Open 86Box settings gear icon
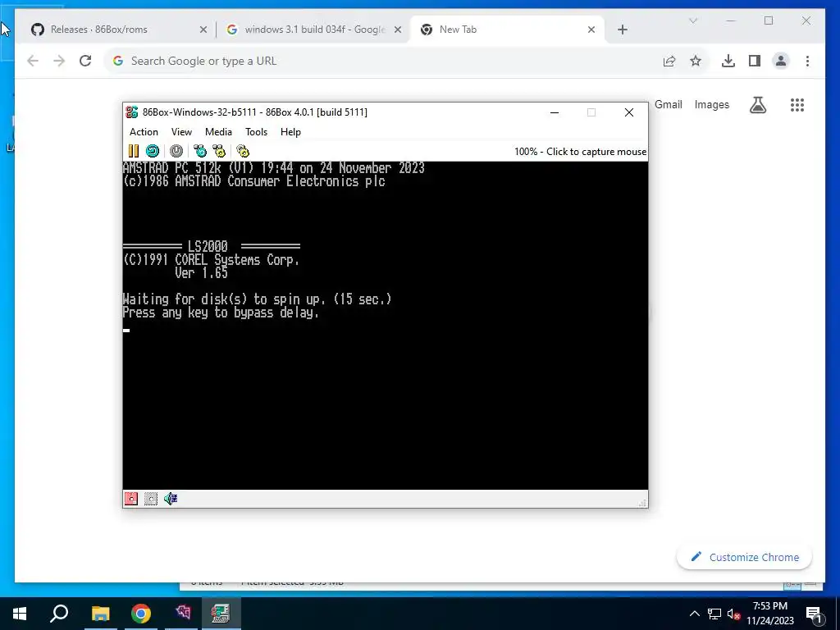The height and width of the screenshot is (630, 840). coord(243,151)
